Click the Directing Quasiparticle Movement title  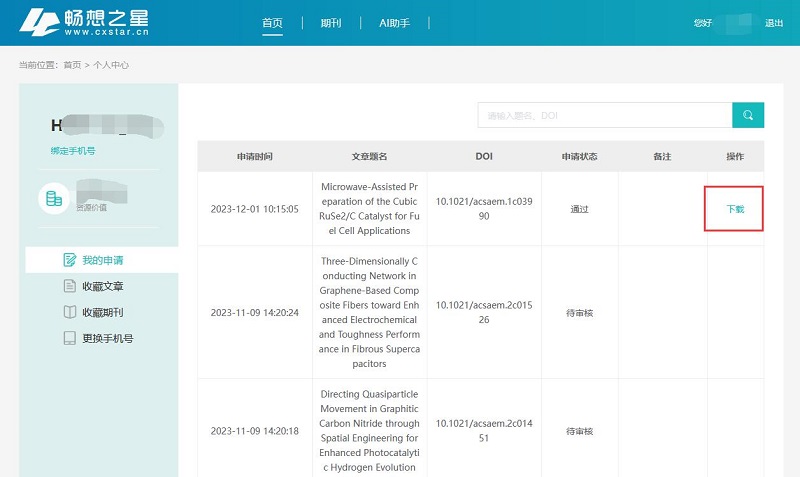(x=369, y=431)
